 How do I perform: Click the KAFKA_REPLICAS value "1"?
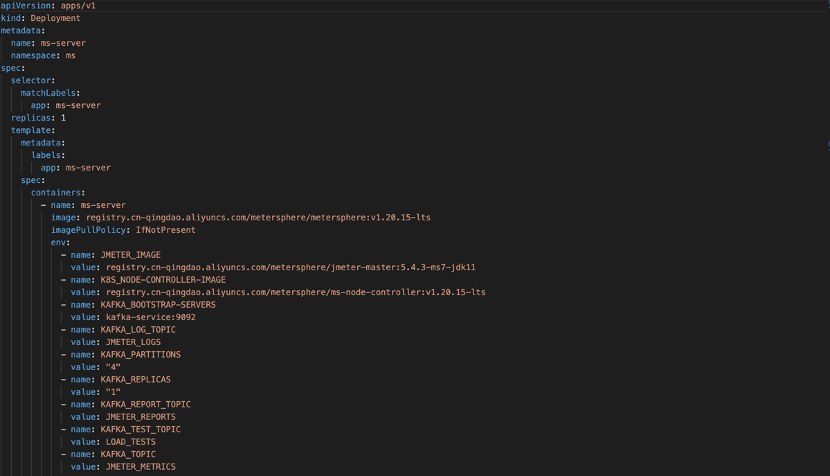coord(113,392)
